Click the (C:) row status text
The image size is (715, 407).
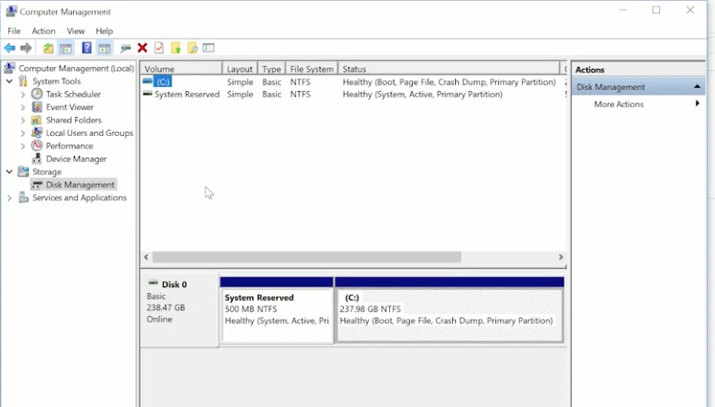click(449, 82)
